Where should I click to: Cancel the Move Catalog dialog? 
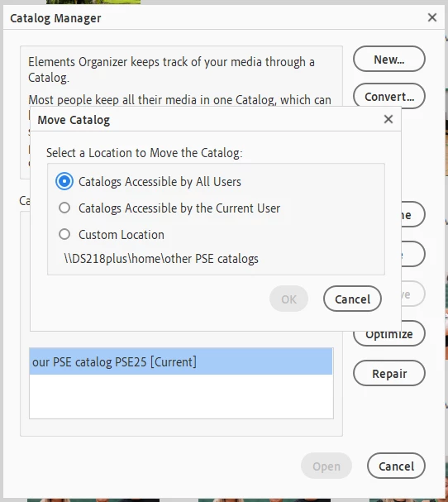(x=352, y=299)
